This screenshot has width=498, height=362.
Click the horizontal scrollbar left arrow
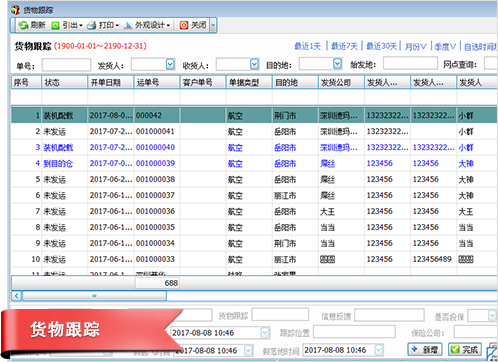pos(17,295)
